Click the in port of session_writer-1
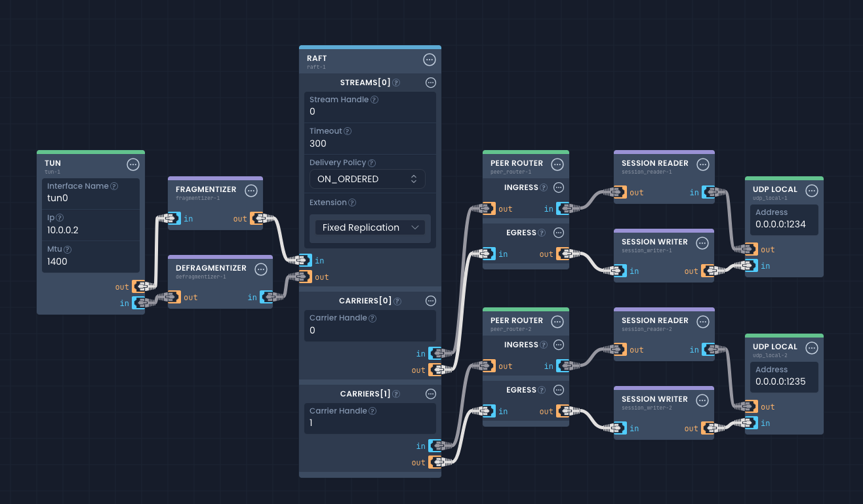The height and width of the screenshot is (504, 863). [618, 271]
